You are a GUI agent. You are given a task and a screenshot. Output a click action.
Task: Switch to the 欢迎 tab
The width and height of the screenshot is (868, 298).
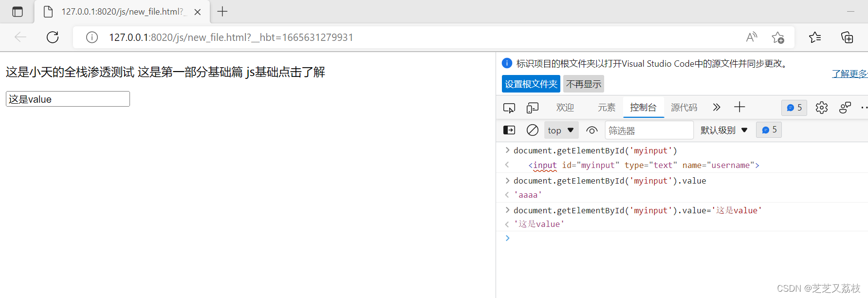(565, 108)
